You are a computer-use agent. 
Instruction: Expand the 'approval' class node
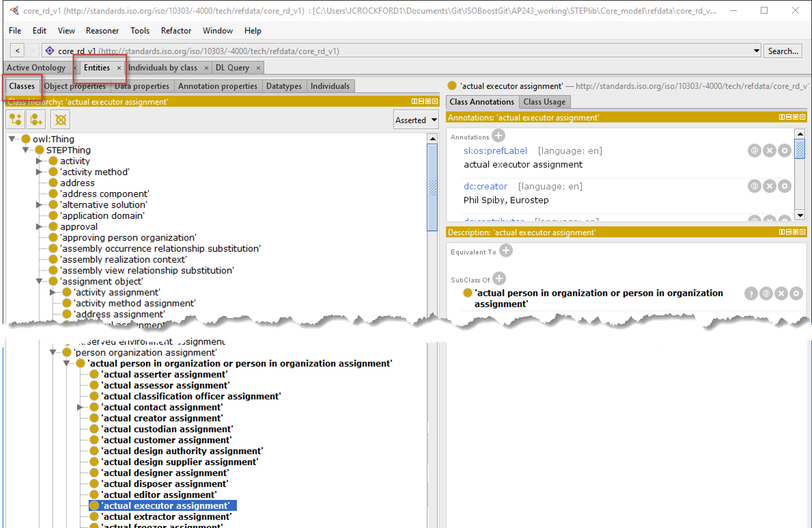[39, 227]
